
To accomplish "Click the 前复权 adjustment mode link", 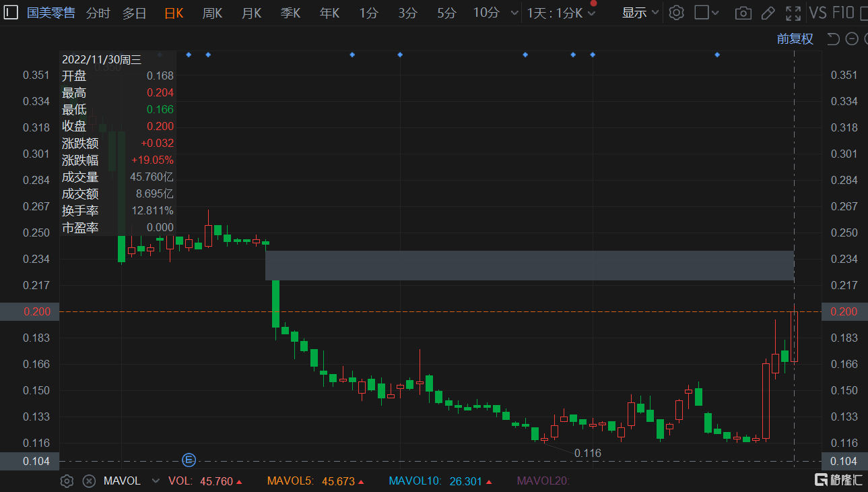I will click(x=795, y=39).
